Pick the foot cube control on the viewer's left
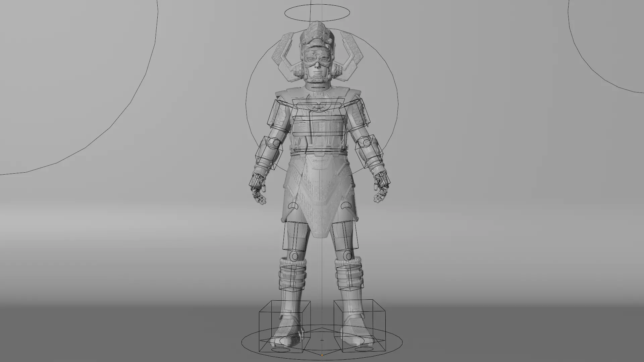 [284, 326]
